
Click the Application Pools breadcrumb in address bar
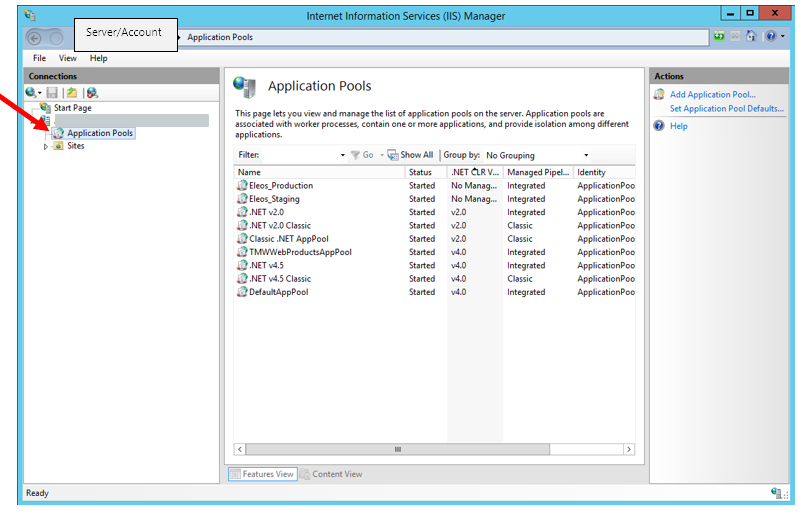pyautogui.click(x=220, y=37)
